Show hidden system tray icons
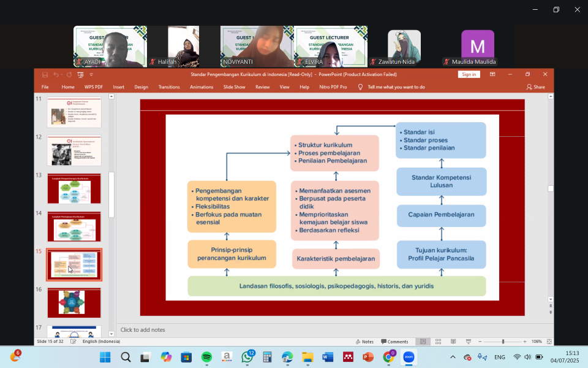This screenshot has height=368, width=588. [453, 357]
